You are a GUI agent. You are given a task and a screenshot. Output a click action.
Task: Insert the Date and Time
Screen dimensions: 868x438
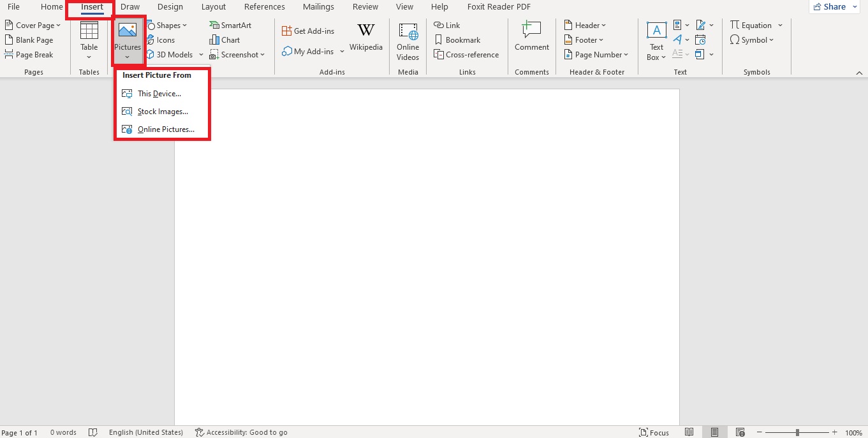(x=700, y=40)
